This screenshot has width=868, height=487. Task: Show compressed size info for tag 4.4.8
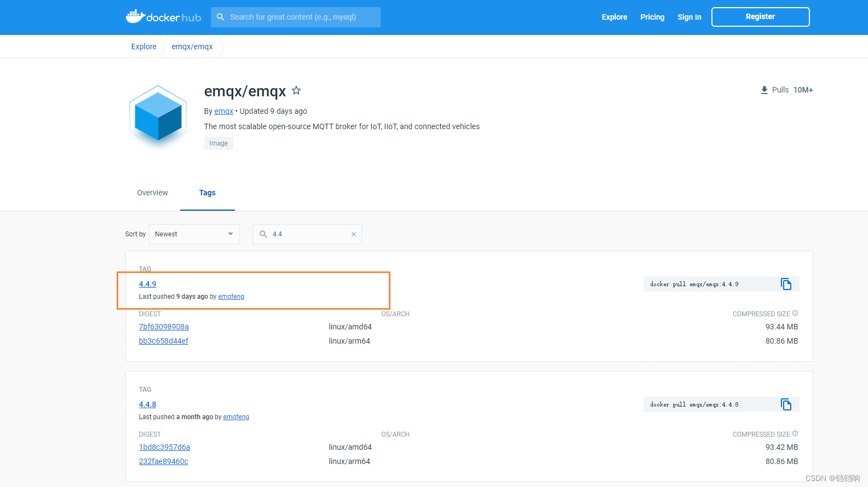pos(795,434)
